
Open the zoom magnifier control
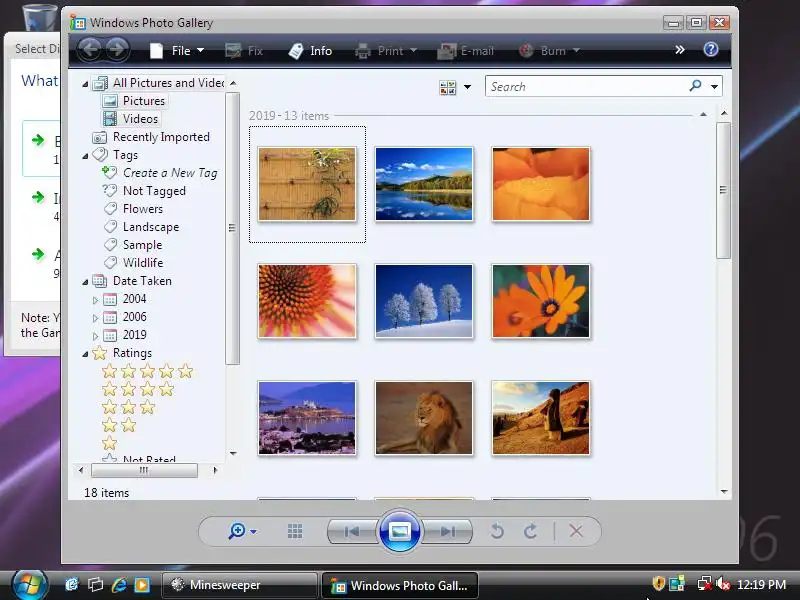click(x=242, y=531)
